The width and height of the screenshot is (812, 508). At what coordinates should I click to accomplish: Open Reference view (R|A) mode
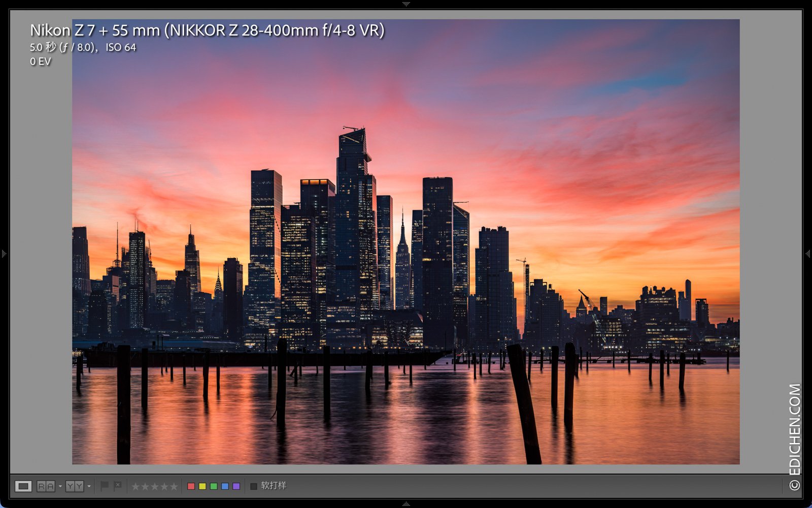point(46,486)
